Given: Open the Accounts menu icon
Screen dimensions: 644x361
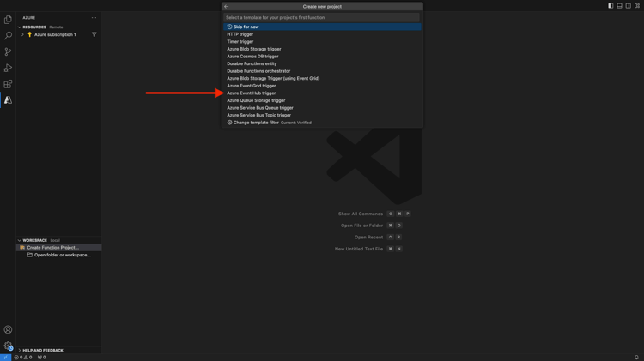Looking at the screenshot, I should 8,329.
